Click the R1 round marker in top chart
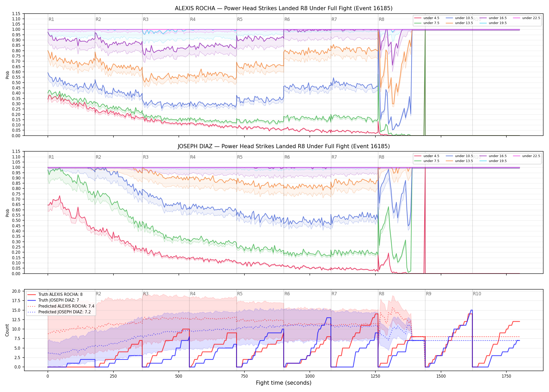The width and height of the screenshot is (549, 392). pyautogui.click(x=51, y=19)
